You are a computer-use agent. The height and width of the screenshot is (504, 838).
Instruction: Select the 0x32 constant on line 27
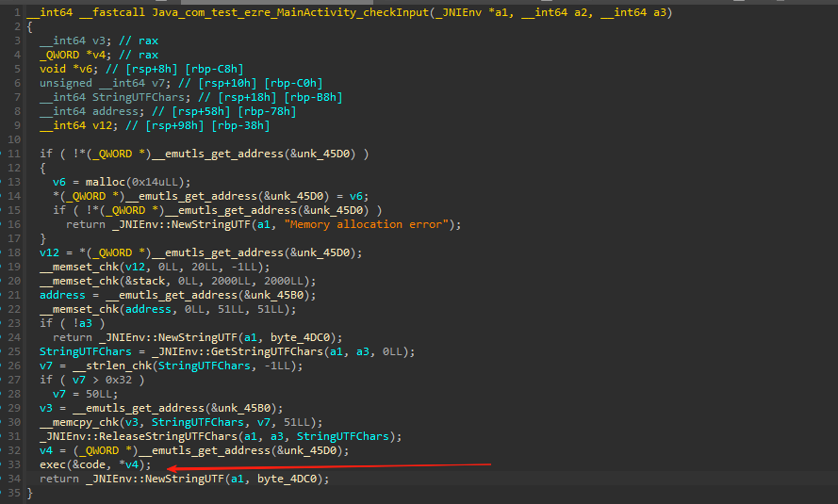(119, 380)
